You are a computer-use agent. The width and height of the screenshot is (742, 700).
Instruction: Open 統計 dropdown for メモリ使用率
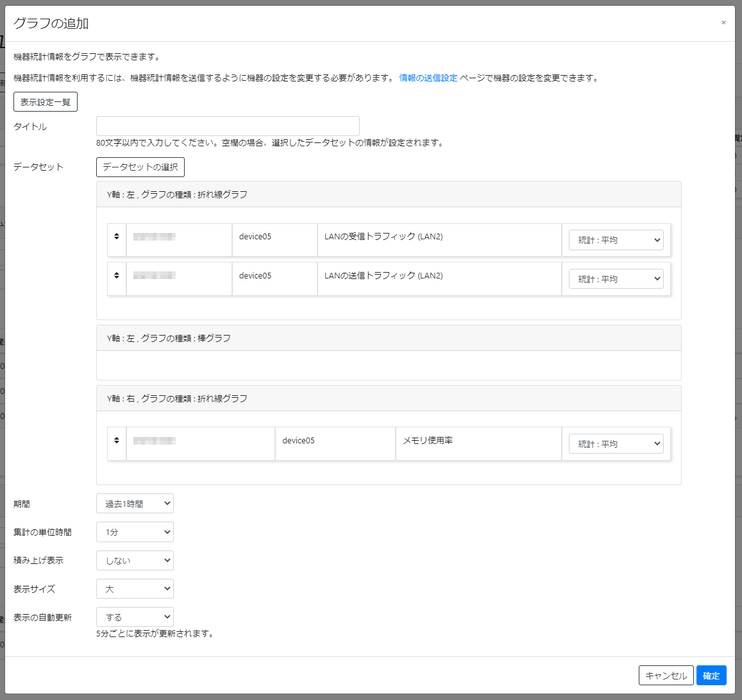pyautogui.click(x=615, y=443)
